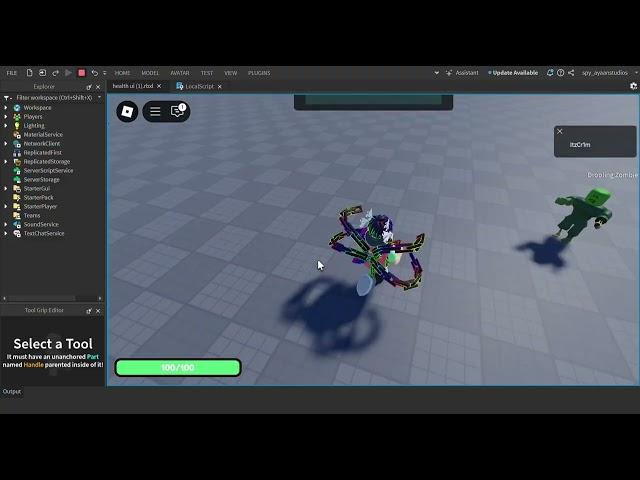The width and height of the screenshot is (640, 480).
Task: Click the Open place icon in toolbar
Action: (x=42, y=73)
